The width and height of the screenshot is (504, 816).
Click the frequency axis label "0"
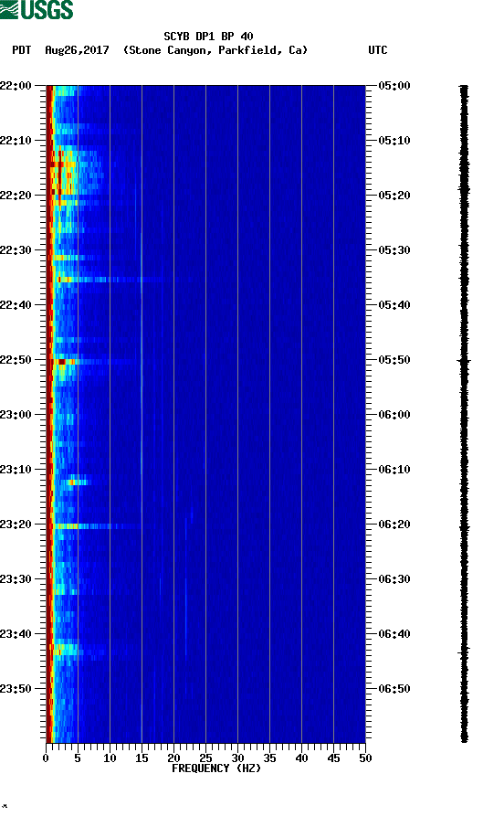tap(46, 758)
